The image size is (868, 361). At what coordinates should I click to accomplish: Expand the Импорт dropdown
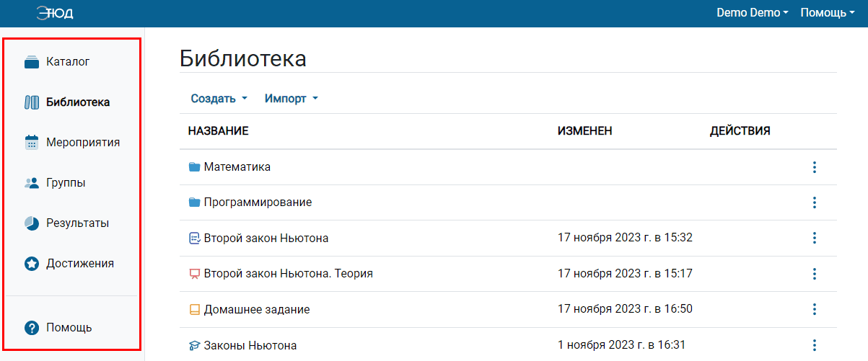click(x=291, y=99)
